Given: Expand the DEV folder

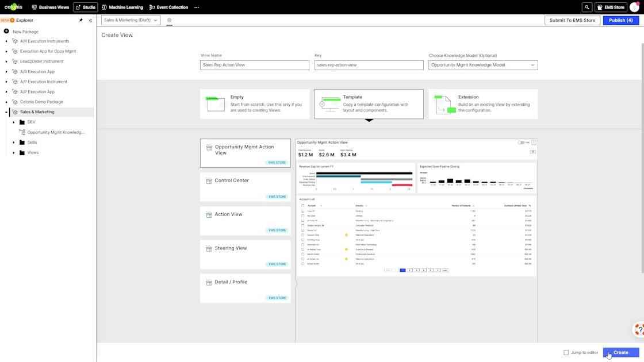Looking at the screenshot, I should point(14,122).
